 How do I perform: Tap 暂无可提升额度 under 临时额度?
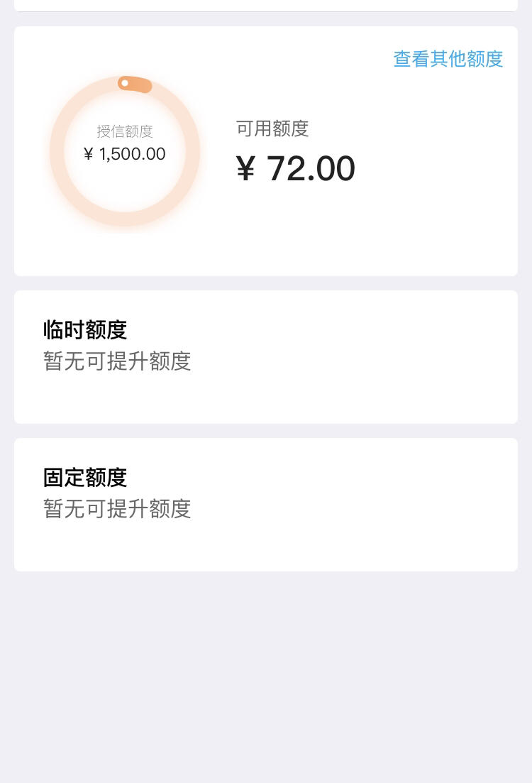point(117,361)
